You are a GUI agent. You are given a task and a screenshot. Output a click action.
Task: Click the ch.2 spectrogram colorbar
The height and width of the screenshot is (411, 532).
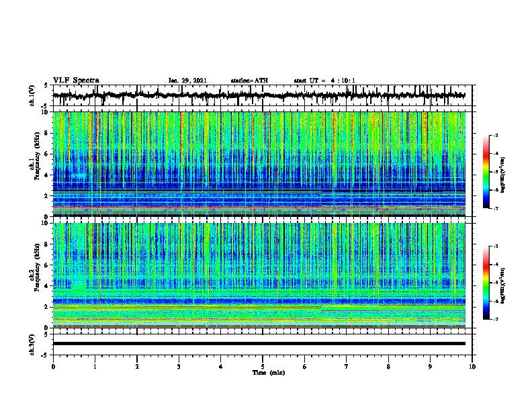tap(486, 283)
